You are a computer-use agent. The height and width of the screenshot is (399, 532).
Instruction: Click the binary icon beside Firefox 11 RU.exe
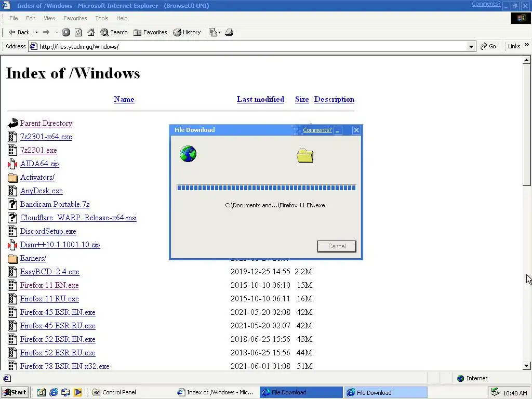(12, 299)
